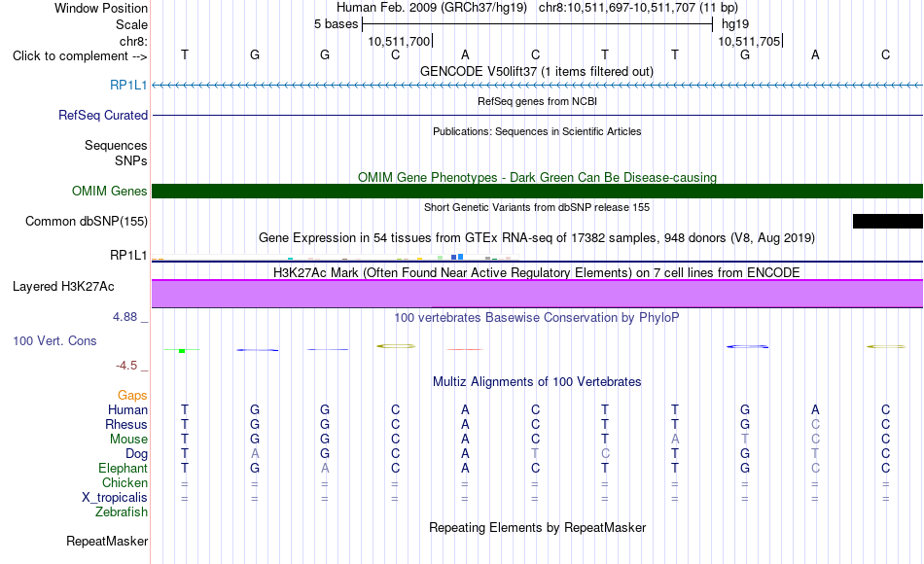924x564 pixels.
Task: Click the SNPs track label
Action: (x=131, y=160)
